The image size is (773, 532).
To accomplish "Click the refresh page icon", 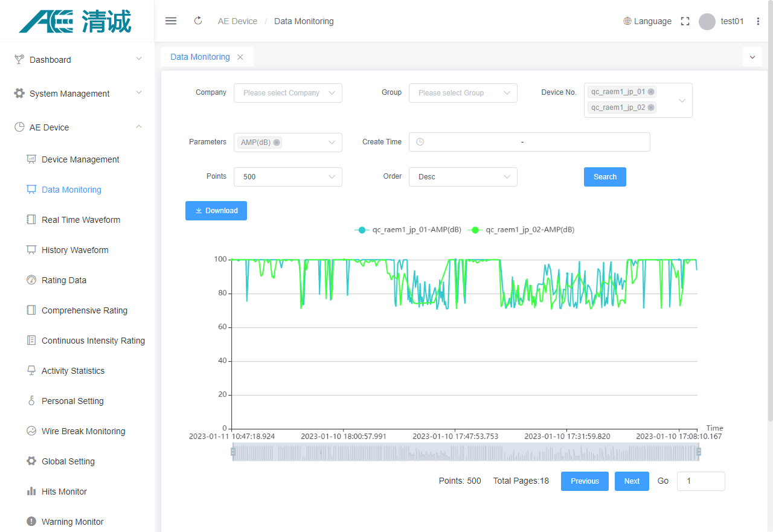I will pyautogui.click(x=198, y=21).
